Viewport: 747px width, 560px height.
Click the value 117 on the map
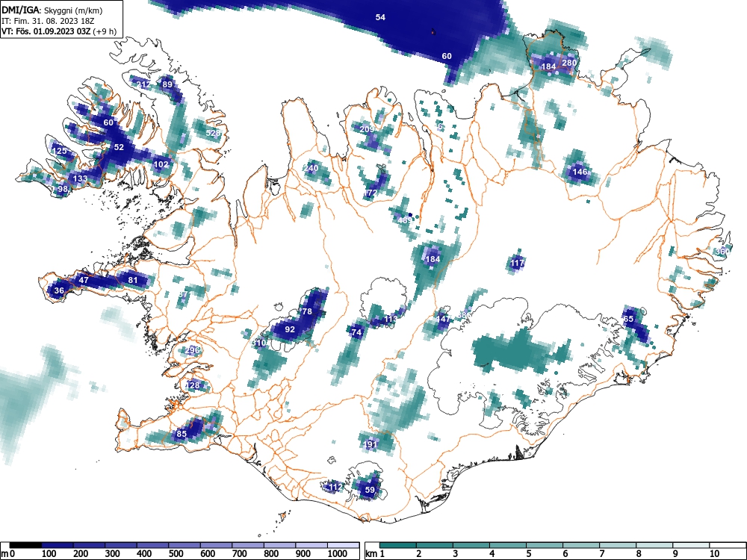[x=518, y=262]
